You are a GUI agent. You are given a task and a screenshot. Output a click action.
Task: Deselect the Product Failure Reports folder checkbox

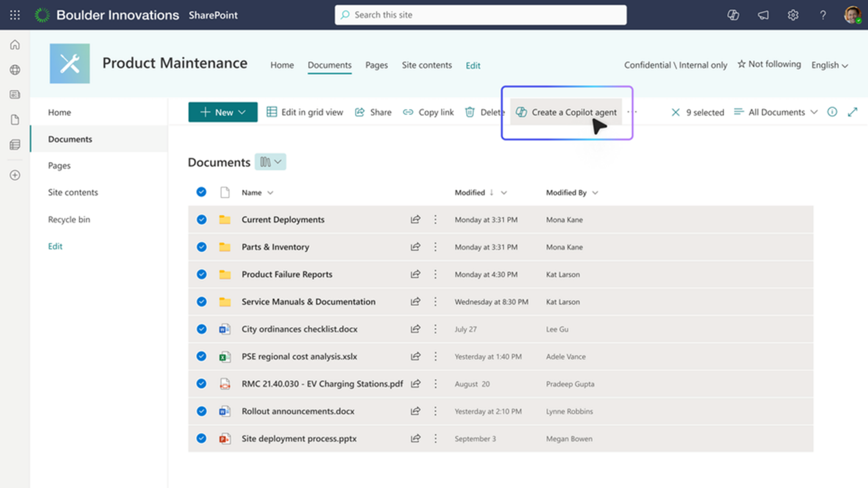tap(201, 274)
